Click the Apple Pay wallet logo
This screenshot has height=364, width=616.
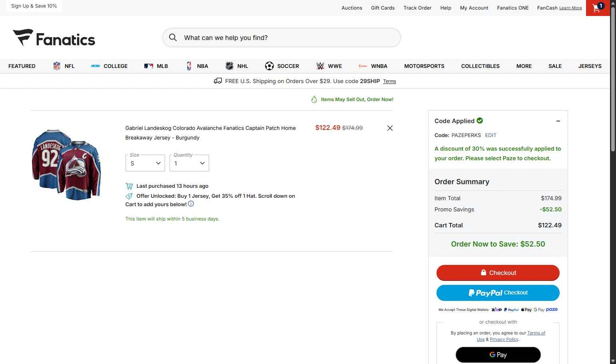526,310
